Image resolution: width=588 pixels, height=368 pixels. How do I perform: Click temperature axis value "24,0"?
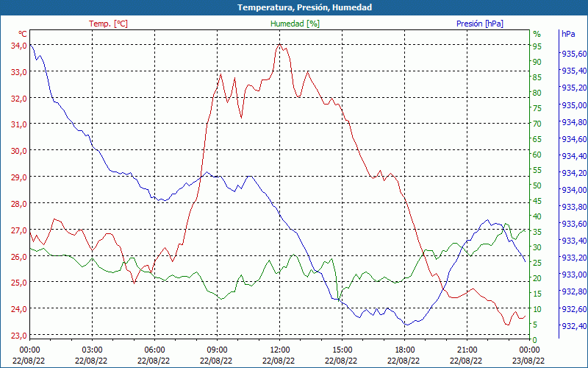point(19,308)
